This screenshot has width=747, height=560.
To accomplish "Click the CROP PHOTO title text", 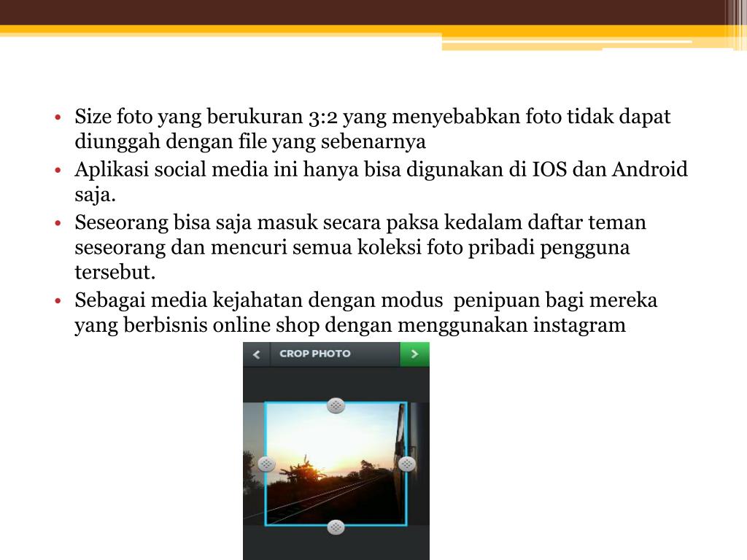I will [315, 354].
